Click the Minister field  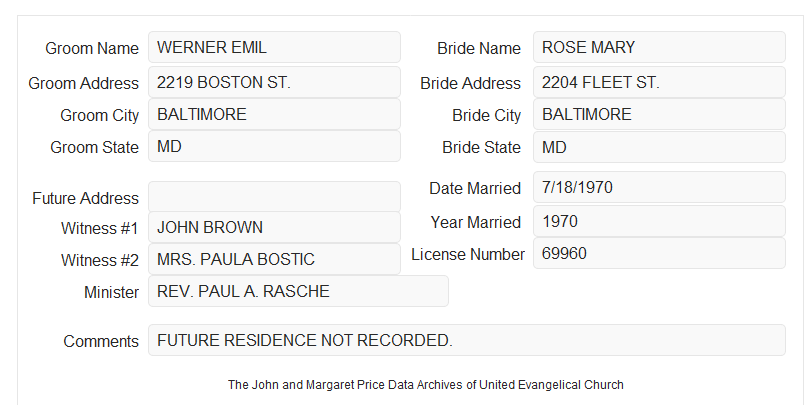(x=298, y=291)
